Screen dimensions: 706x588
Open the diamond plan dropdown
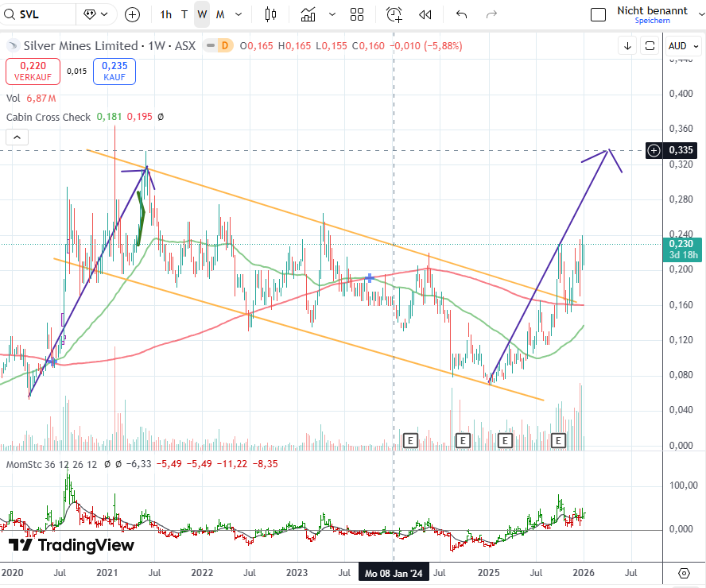96,14
